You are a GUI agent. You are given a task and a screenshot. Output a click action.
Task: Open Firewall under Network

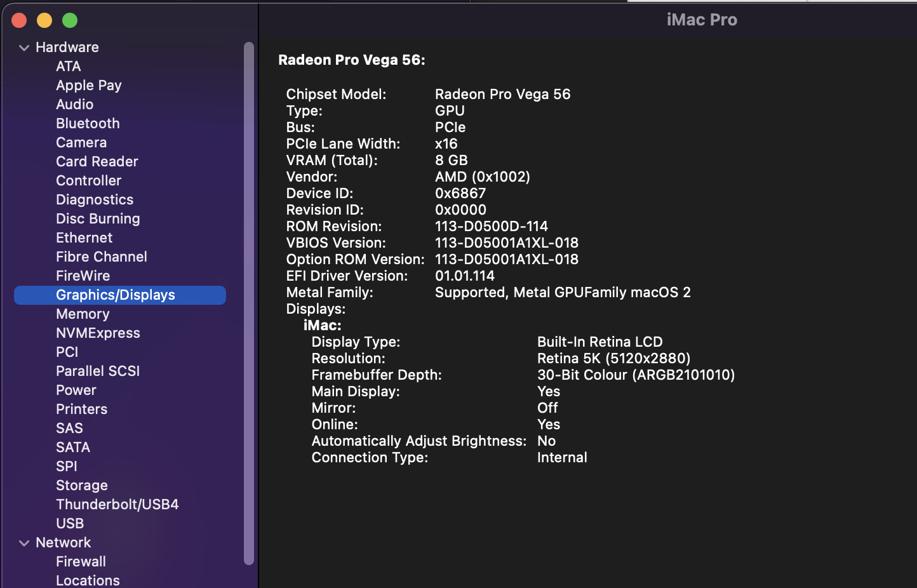pyautogui.click(x=81, y=561)
